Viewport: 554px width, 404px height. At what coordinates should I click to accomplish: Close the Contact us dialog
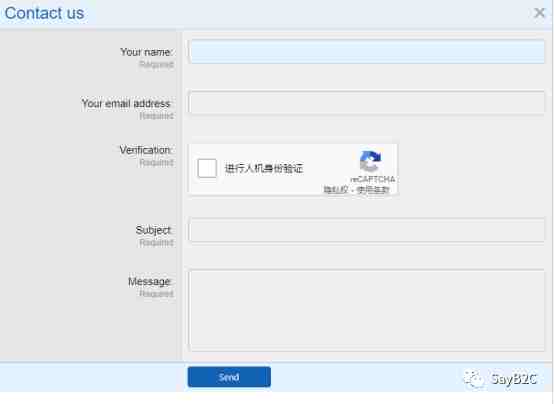pyautogui.click(x=539, y=13)
